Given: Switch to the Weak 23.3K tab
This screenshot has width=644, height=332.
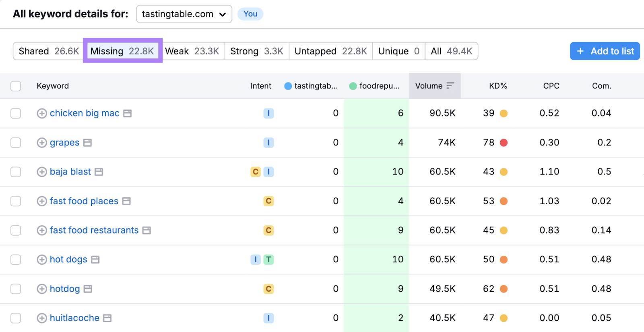Looking at the screenshot, I should click(x=192, y=51).
